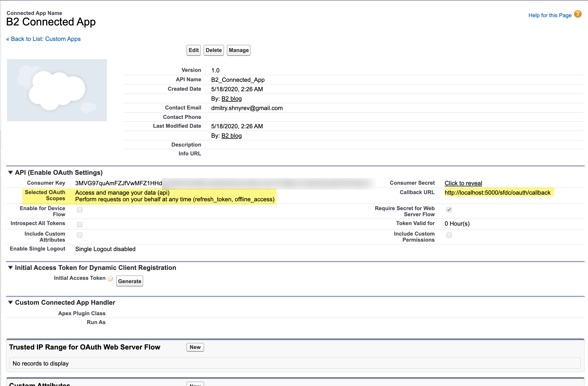
Task: Click the cloud logo image of the app
Action: (57, 90)
